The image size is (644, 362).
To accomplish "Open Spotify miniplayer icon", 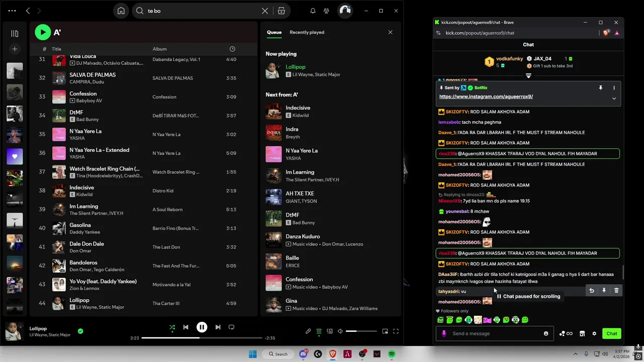I will tap(385, 331).
